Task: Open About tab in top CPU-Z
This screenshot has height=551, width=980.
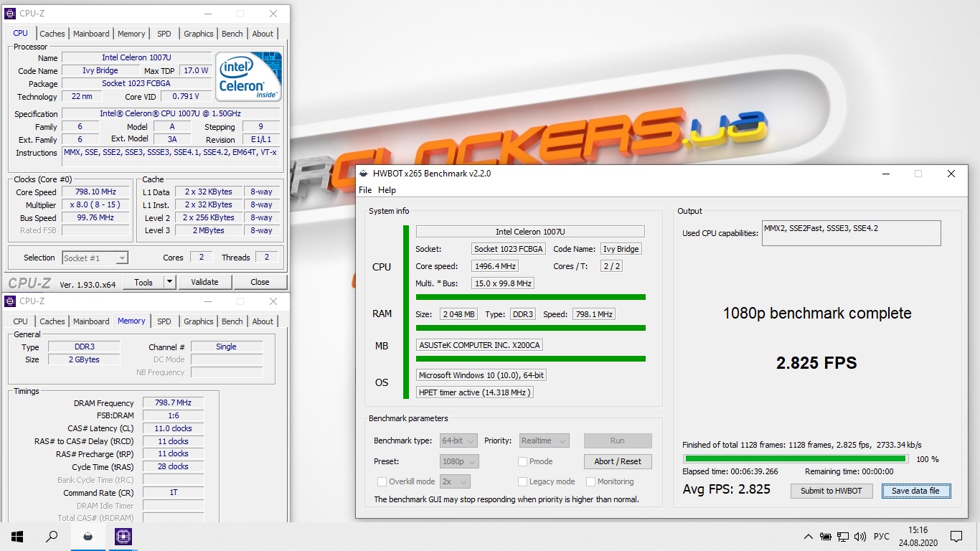Action: (263, 34)
